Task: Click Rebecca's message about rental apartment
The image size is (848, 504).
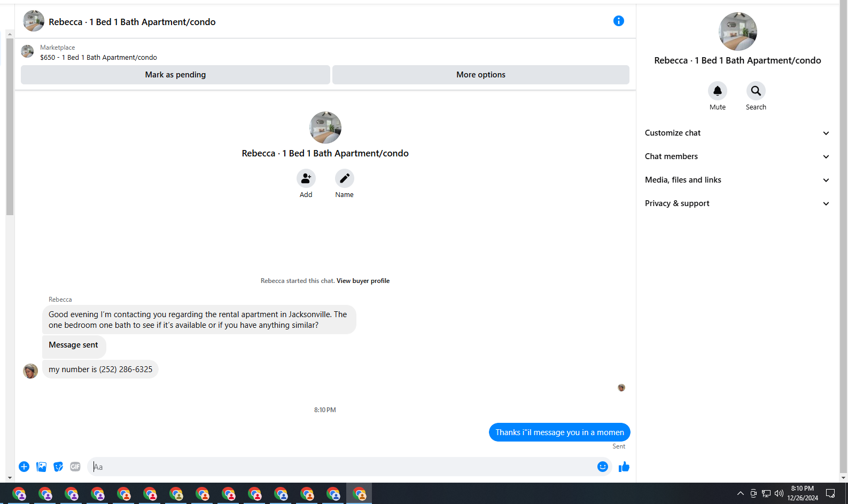Action: pos(199,320)
